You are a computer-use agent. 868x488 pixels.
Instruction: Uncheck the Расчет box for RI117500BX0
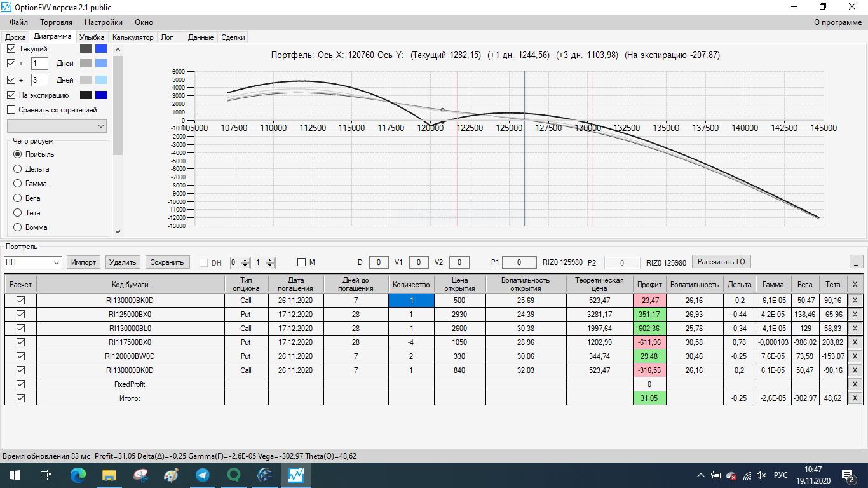20,342
